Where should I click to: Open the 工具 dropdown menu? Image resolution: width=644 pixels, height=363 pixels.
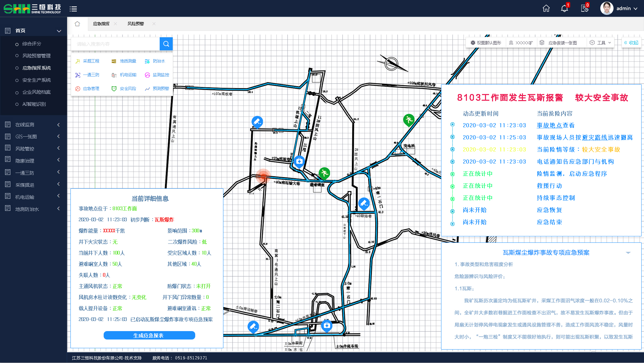[x=602, y=43]
